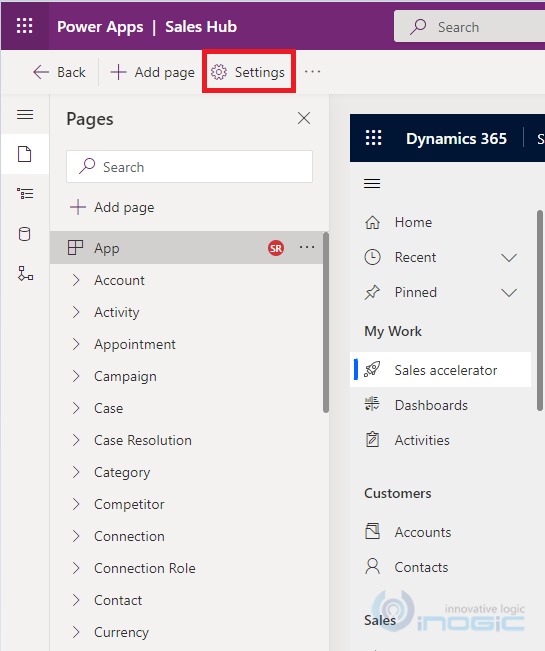Screen dimensions: 545x651
Task: Open the Power Apps app launcher waffle
Action: 24,26
